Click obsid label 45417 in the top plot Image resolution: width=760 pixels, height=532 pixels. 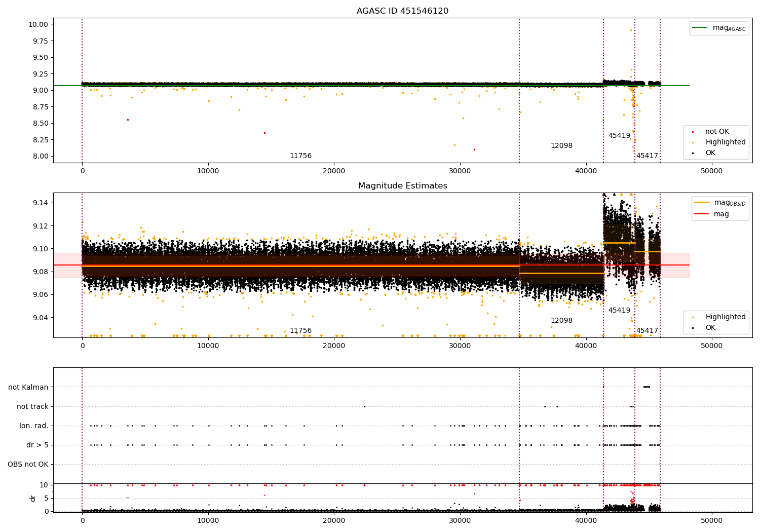pyautogui.click(x=647, y=156)
